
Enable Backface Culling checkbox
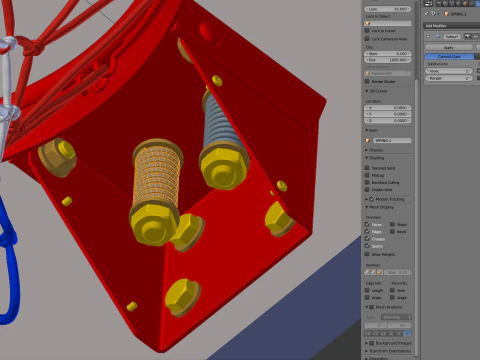[367, 183]
